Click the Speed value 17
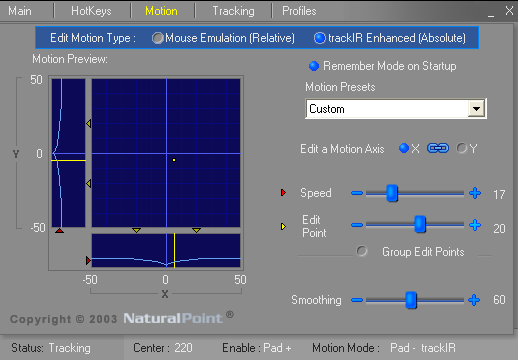The width and height of the screenshot is (518, 360). pos(499,194)
